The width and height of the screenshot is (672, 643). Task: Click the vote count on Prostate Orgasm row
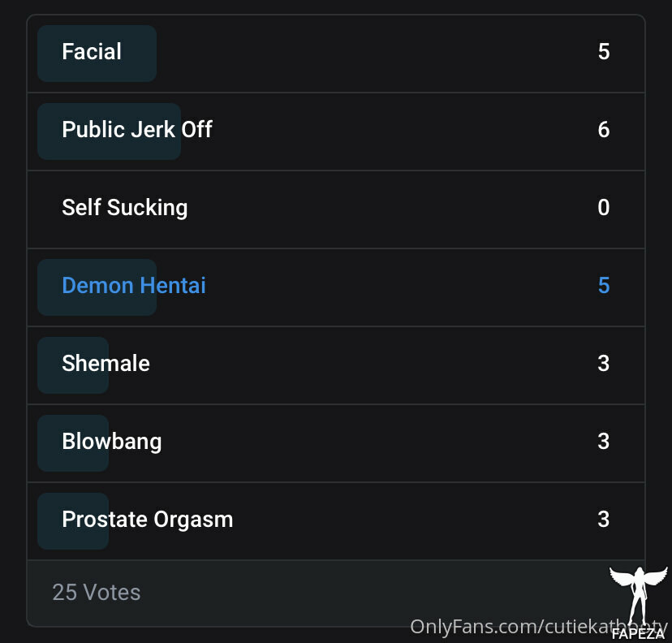tap(604, 520)
